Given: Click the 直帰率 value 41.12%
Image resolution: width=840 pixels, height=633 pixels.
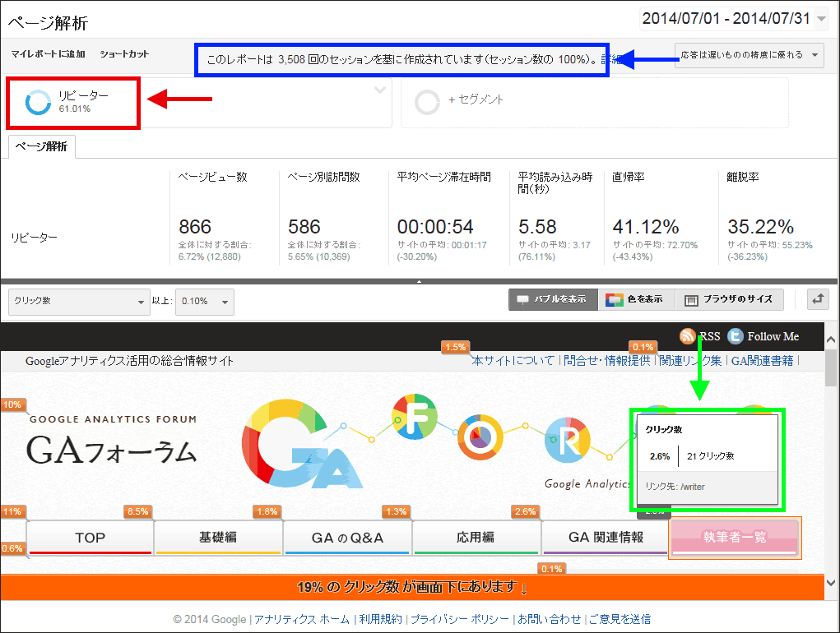Looking at the screenshot, I should point(646,227).
